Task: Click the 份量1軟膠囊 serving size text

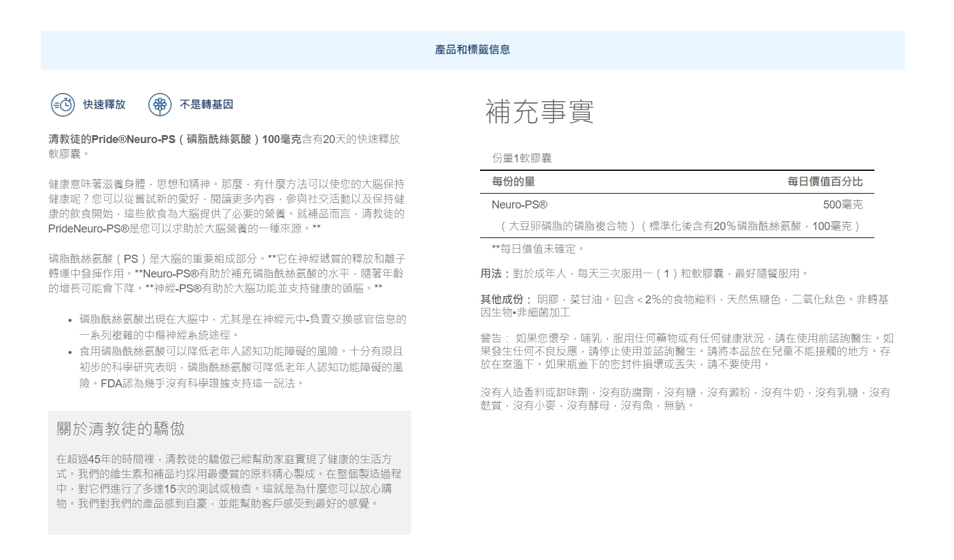Action: [521, 158]
